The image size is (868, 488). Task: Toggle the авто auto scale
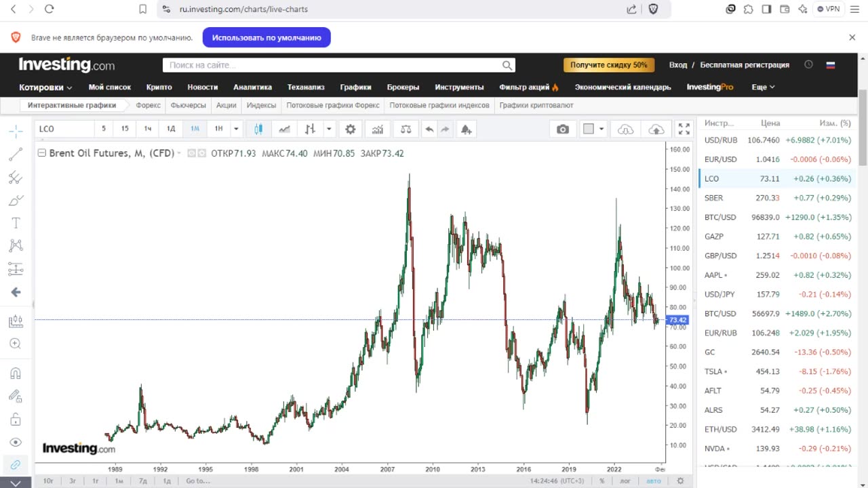[x=653, y=481]
